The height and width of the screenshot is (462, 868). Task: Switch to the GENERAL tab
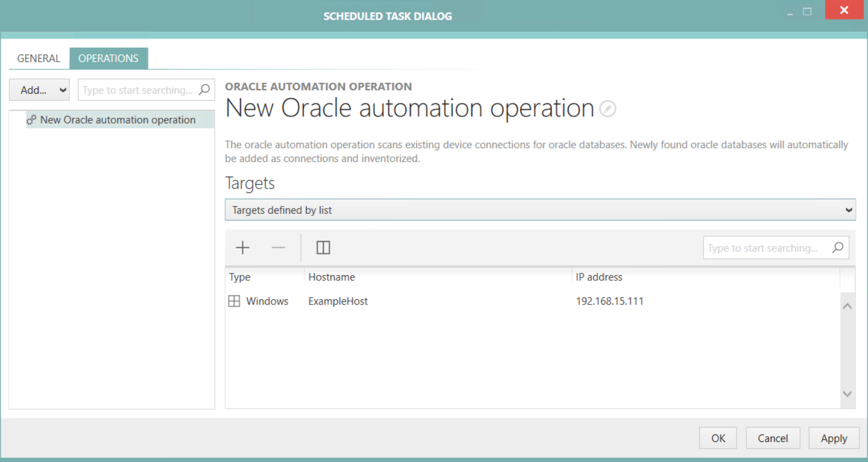pos(38,58)
